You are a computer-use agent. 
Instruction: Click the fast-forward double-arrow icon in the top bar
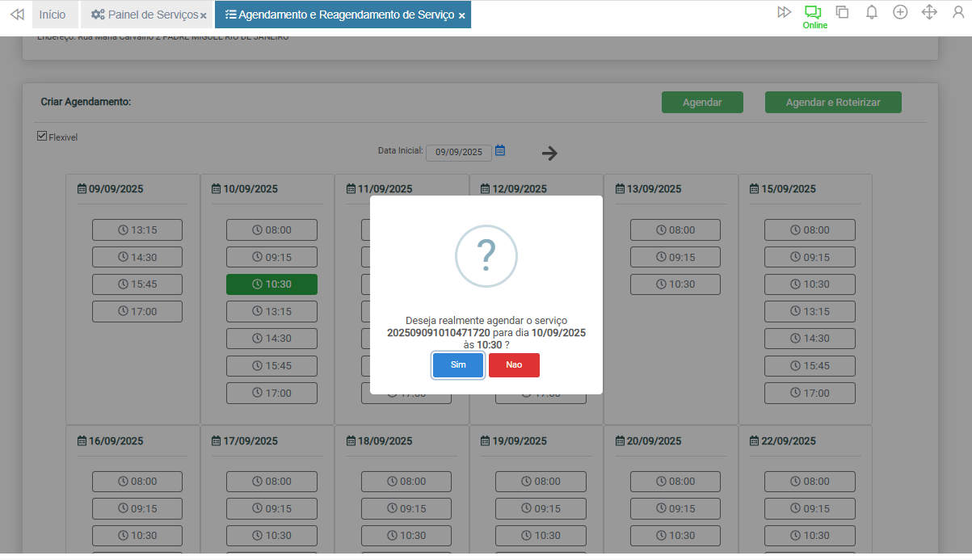click(x=784, y=12)
